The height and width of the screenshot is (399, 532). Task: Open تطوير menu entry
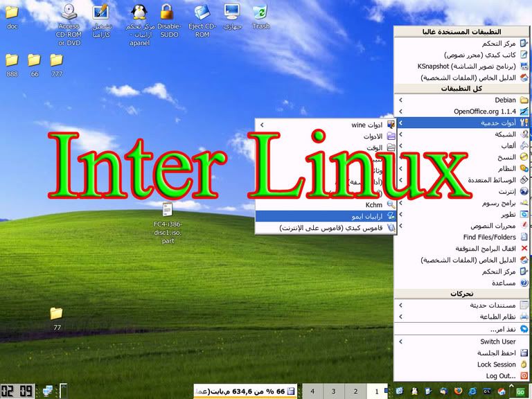pyautogui.click(x=461, y=215)
